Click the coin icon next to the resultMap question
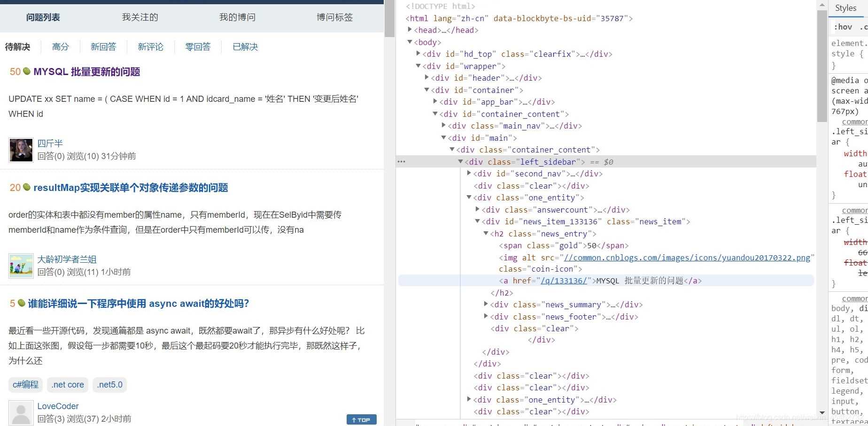 [26, 187]
